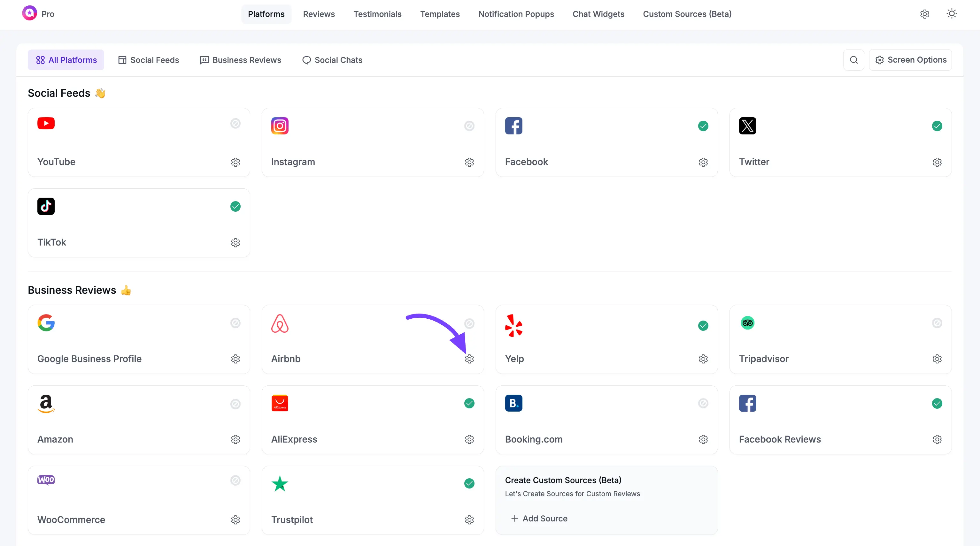
Task: Filter by Business Reviews category
Action: click(240, 60)
